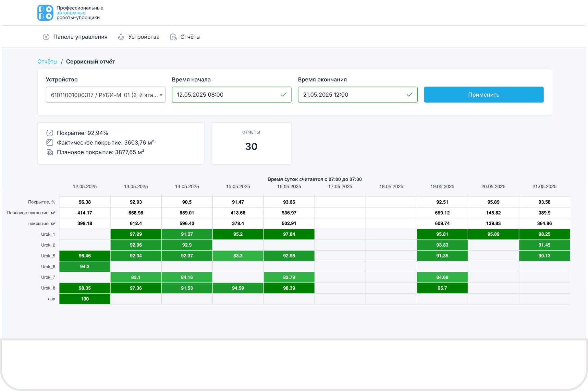Click the 145.82 planned coverage cell
Screen dimensions: 588x391
[x=493, y=213]
